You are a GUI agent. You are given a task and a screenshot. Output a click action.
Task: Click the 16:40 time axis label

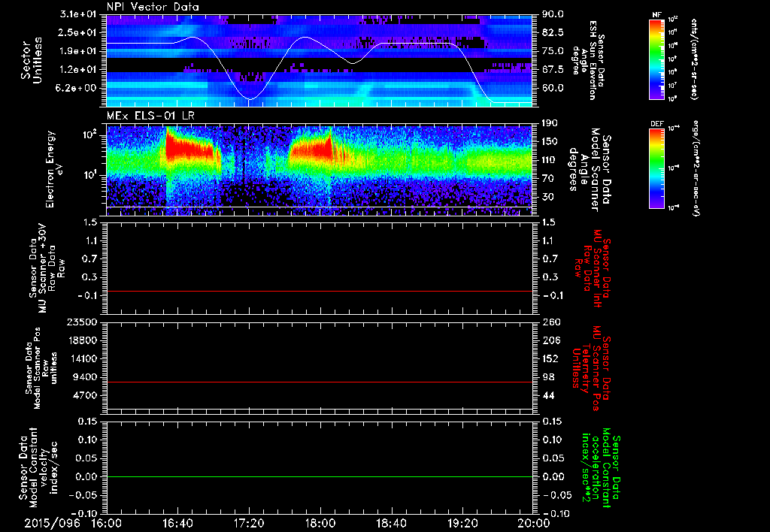click(177, 523)
